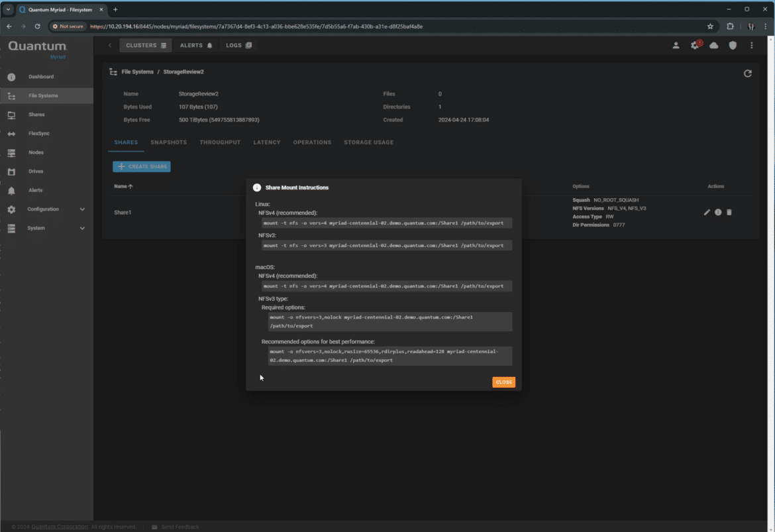Click the Not secure site badge
The height and width of the screenshot is (532, 775).
tap(68, 27)
